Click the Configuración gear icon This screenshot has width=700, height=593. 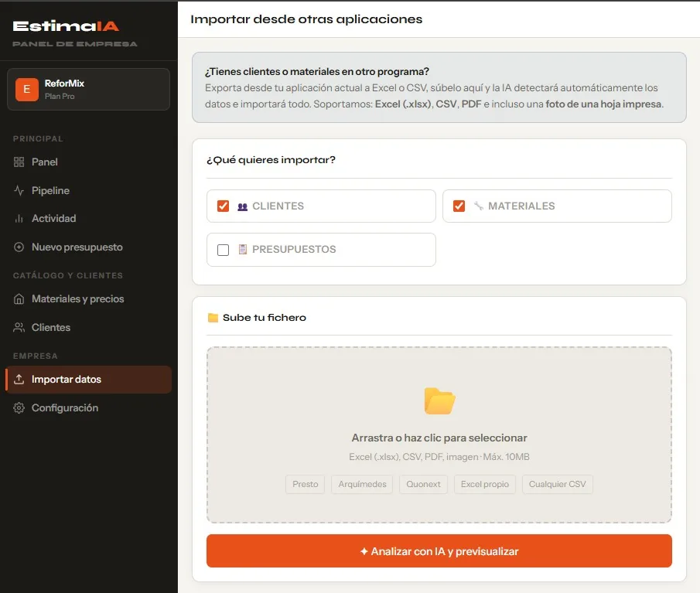(19, 407)
